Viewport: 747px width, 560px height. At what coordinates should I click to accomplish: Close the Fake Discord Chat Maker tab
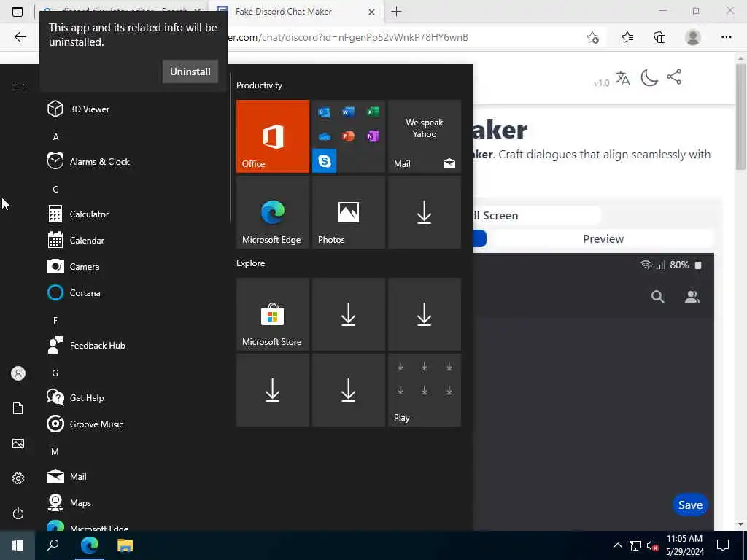click(371, 12)
